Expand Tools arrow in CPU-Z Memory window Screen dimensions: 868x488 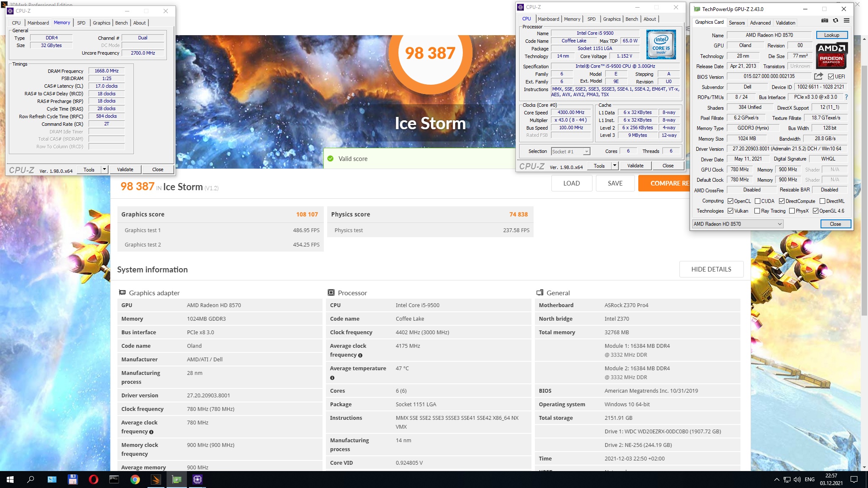coord(104,169)
